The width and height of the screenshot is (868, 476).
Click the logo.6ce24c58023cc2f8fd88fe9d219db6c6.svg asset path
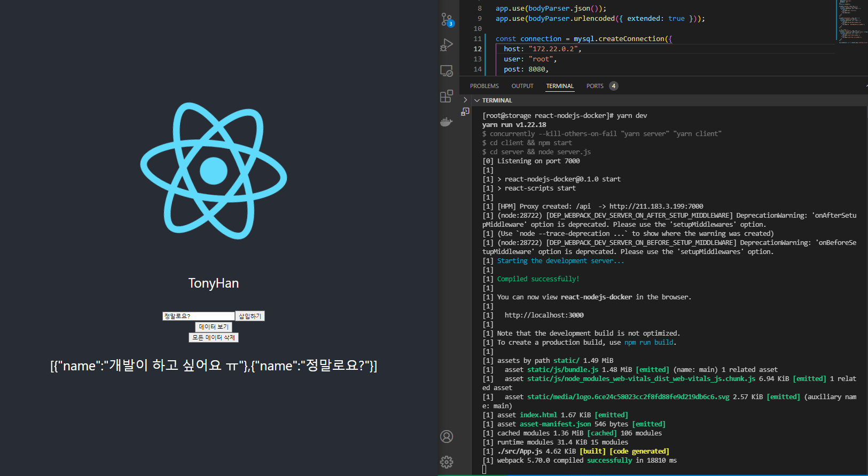coord(628,396)
